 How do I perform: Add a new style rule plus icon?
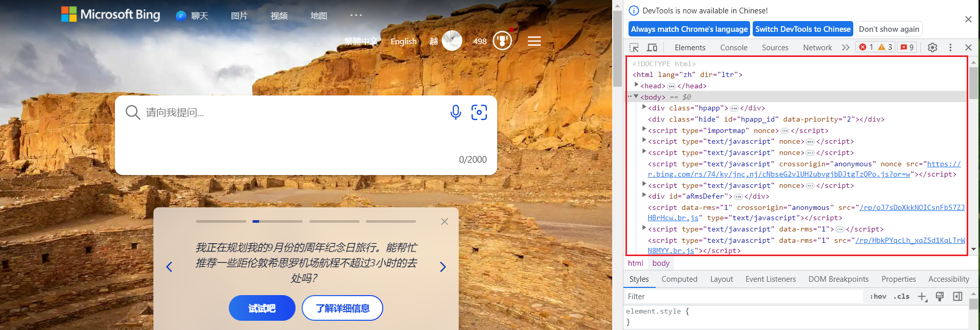click(922, 297)
